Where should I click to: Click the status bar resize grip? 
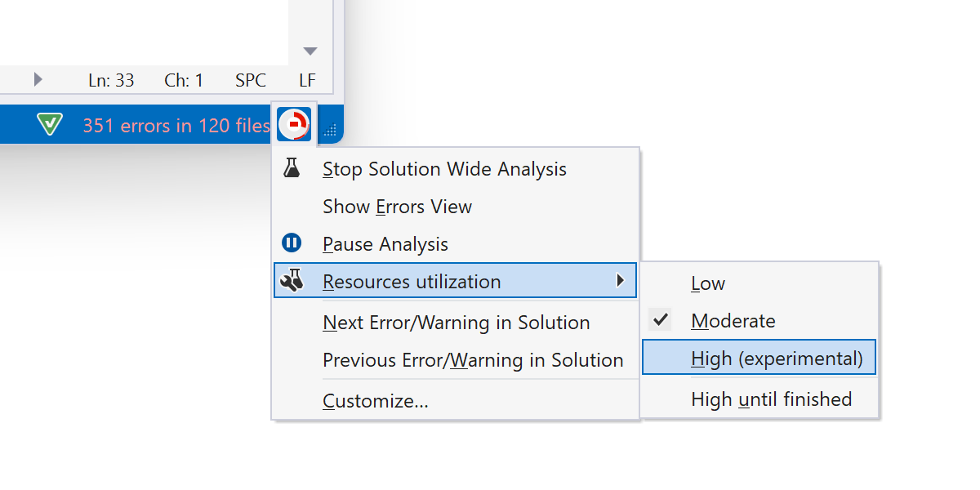[331, 130]
